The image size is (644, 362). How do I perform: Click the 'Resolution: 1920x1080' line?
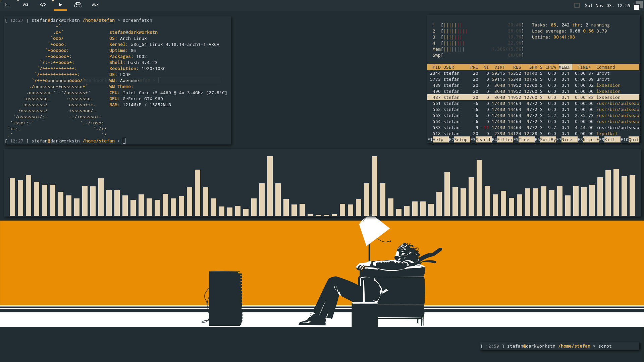(137, 69)
